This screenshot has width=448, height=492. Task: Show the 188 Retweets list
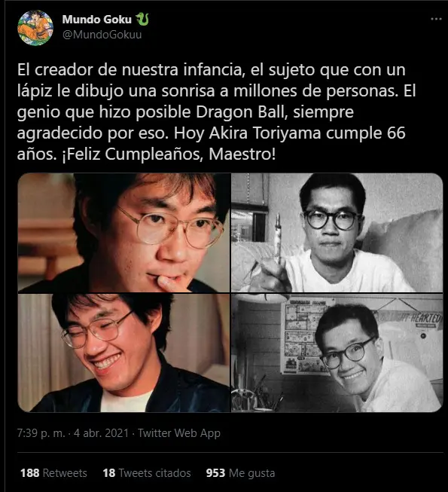pos(53,473)
